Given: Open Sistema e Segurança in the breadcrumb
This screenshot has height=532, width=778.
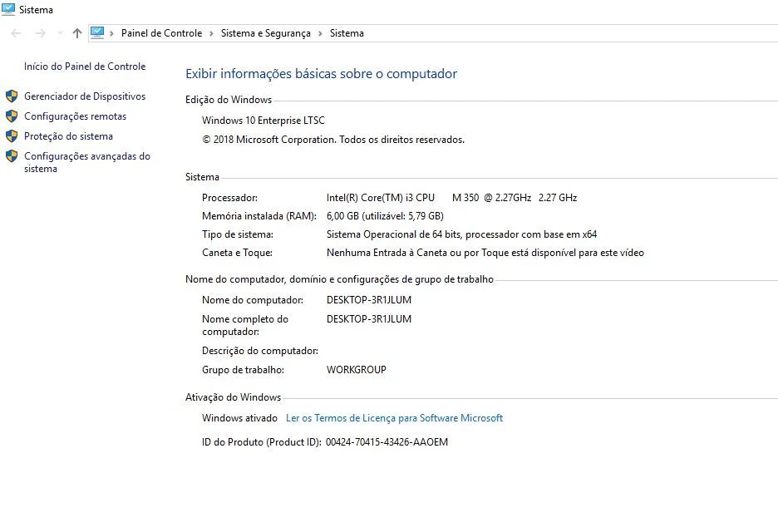Looking at the screenshot, I should [265, 33].
